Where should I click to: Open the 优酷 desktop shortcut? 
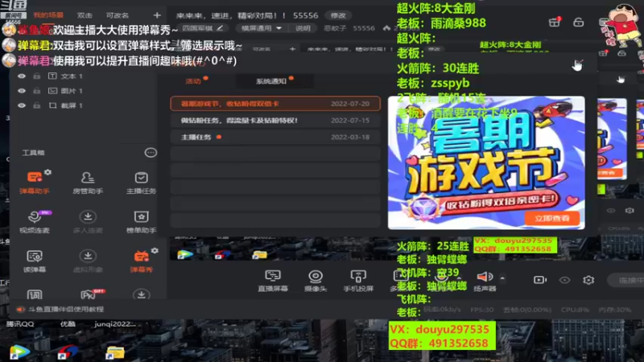(68, 339)
